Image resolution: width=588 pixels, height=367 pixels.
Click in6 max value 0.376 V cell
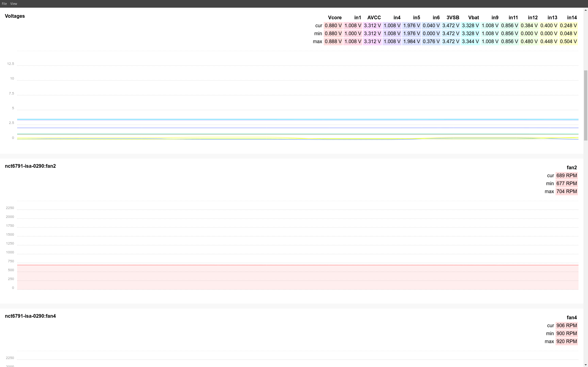coord(431,42)
